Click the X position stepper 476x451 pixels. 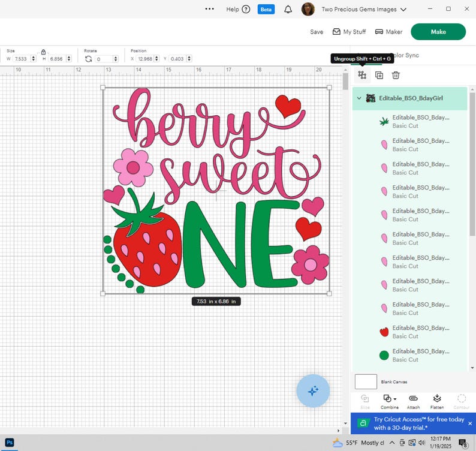[x=156, y=59]
